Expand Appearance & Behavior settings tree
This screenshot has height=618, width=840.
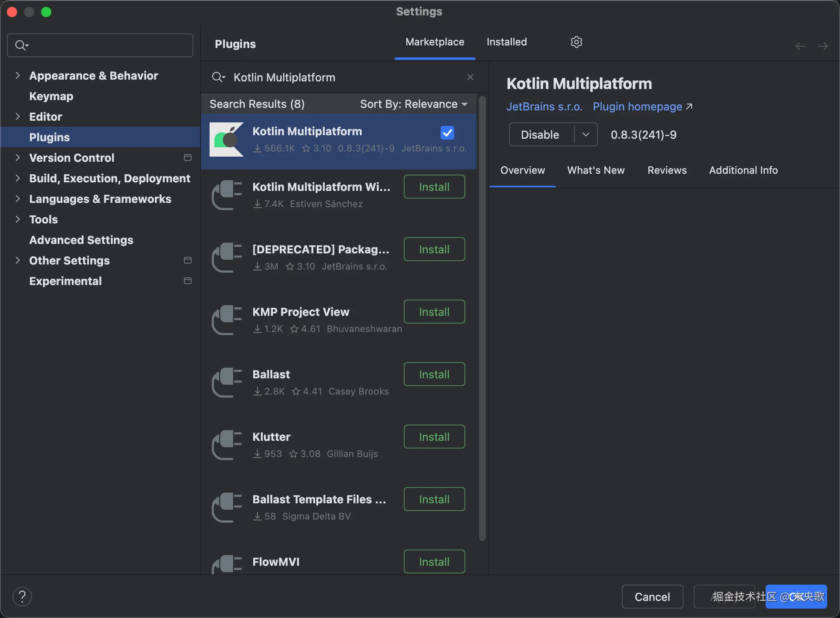click(x=18, y=76)
